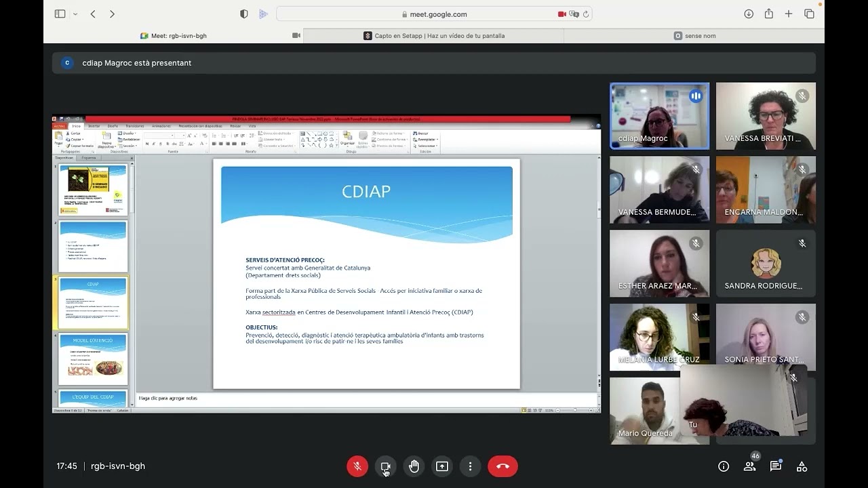868x488 pixels.
Task: Show the participants list with 46 badge
Action: click(x=749, y=466)
